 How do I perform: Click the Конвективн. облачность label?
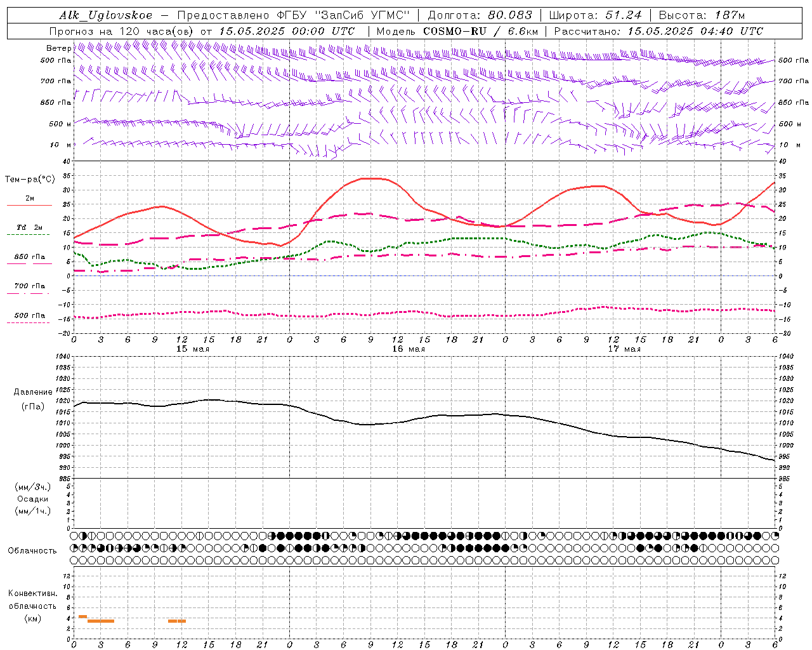point(32,600)
